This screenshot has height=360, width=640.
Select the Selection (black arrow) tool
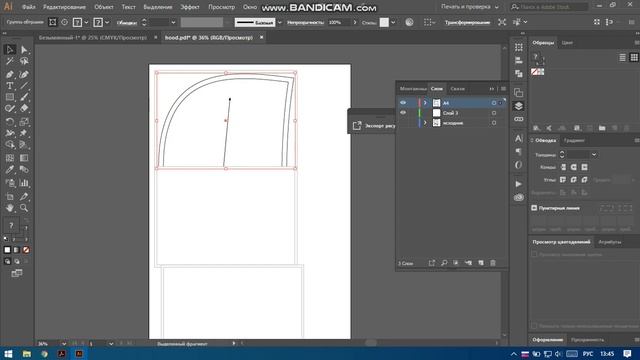[9, 49]
